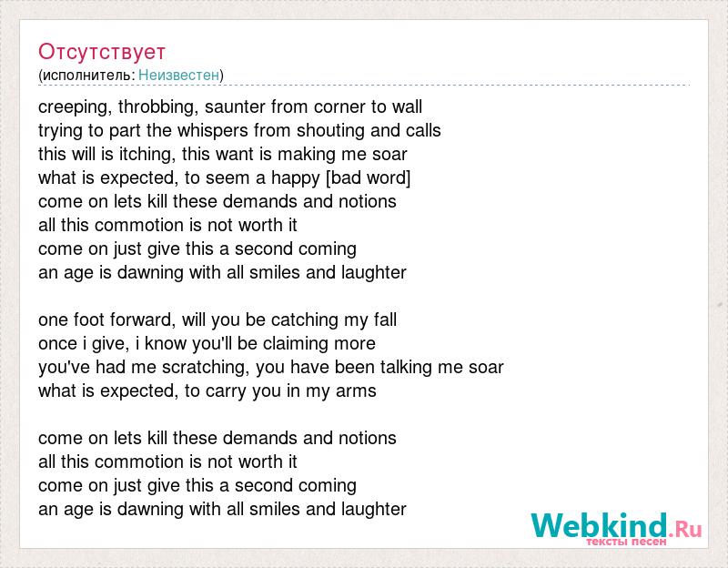Click the line you've had me scratching
The image size is (728, 568).
pos(271,368)
